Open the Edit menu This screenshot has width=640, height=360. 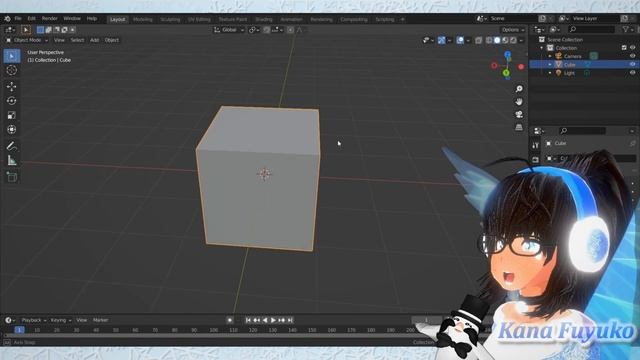coord(31,18)
